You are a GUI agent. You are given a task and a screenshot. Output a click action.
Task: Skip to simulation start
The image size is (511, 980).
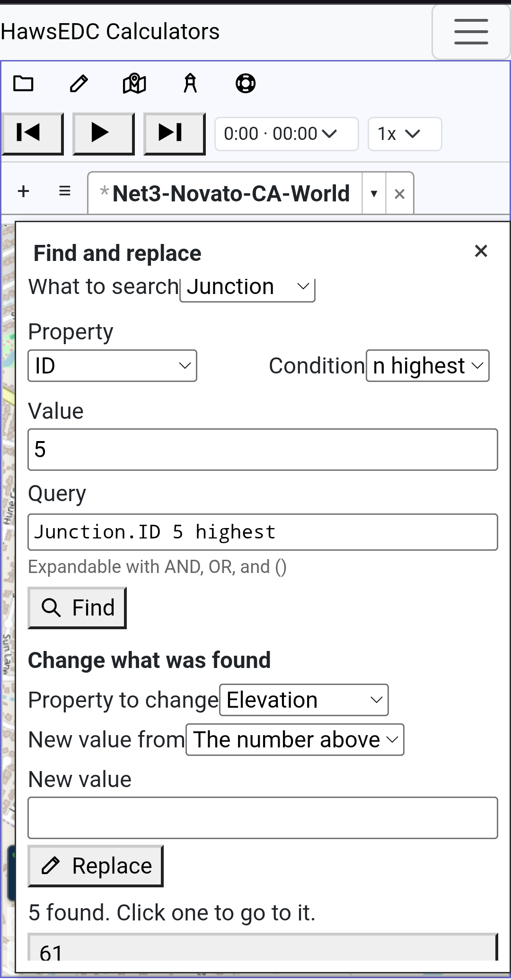[x=33, y=134]
